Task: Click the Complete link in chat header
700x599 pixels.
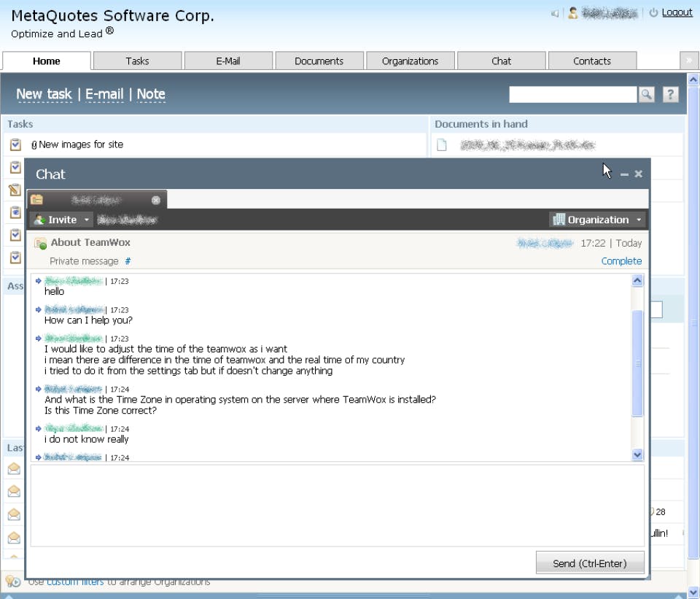Action: pyautogui.click(x=621, y=261)
